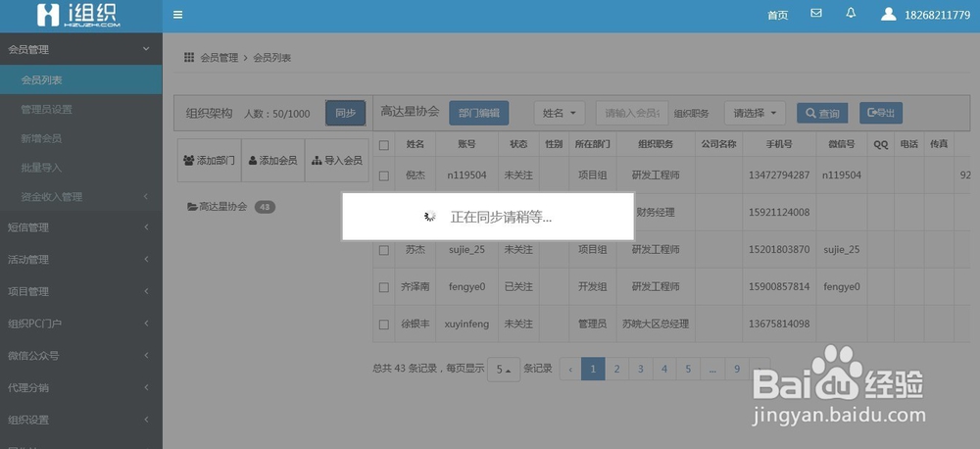Click the 手机号 column header

click(779, 144)
